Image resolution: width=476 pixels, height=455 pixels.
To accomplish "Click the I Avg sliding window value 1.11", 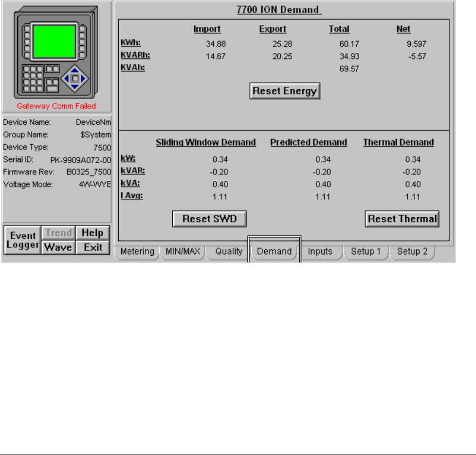I will 220,197.
